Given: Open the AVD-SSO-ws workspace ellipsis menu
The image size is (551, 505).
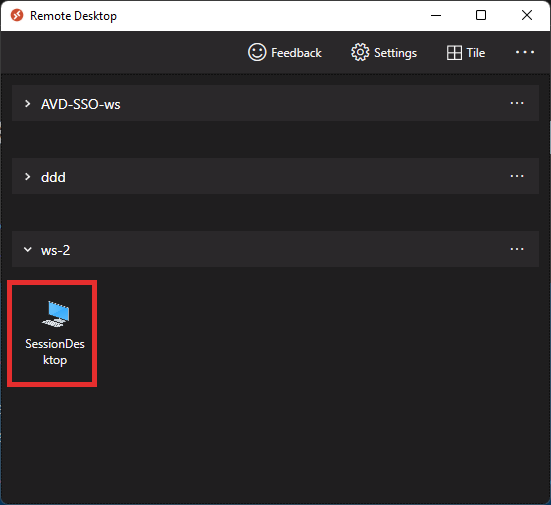Looking at the screenshot, I should coord(517,103).
